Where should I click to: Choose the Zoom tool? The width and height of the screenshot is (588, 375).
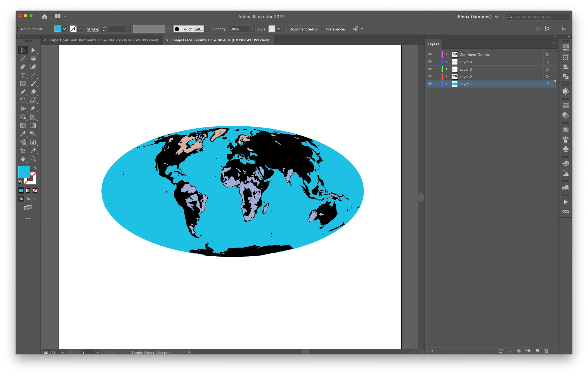[33, 159]
